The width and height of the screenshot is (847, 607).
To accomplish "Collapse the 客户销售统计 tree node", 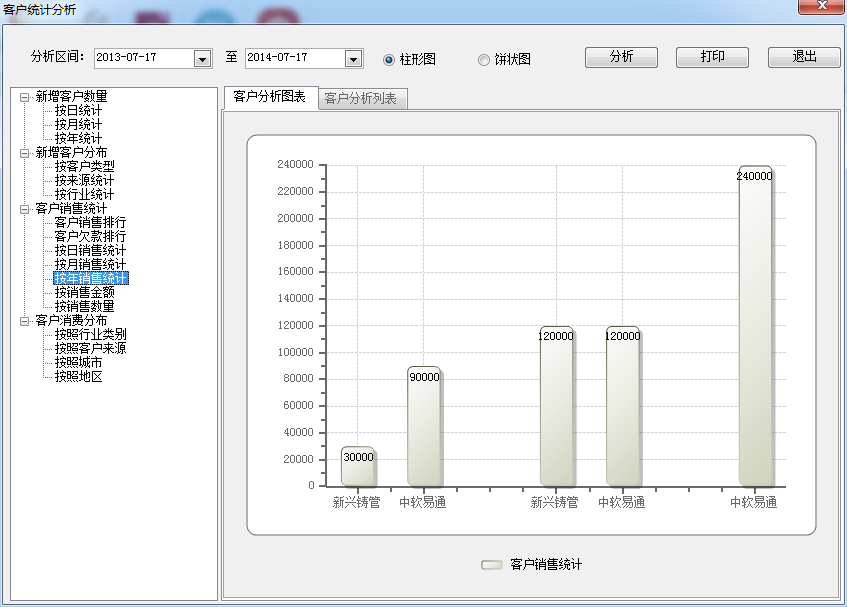I will [24, 209].
